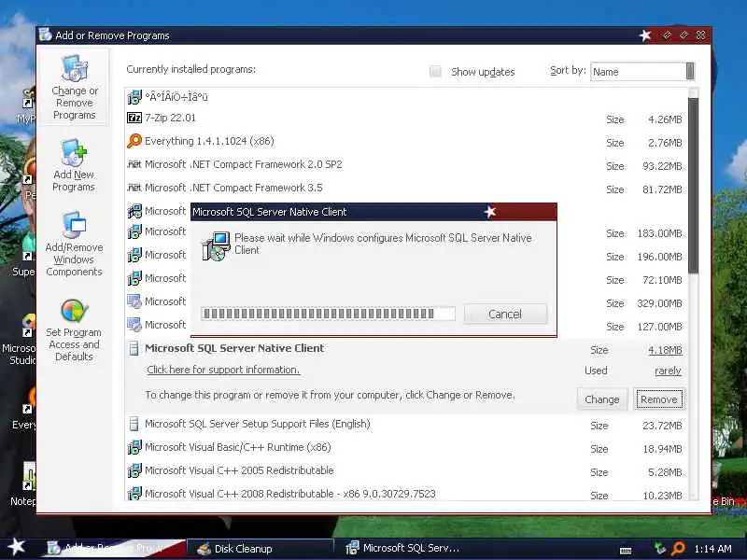
Task: Switch to Add or Remove Programs taskbar item
Action: pyautogui.click(x=112, y=548)
